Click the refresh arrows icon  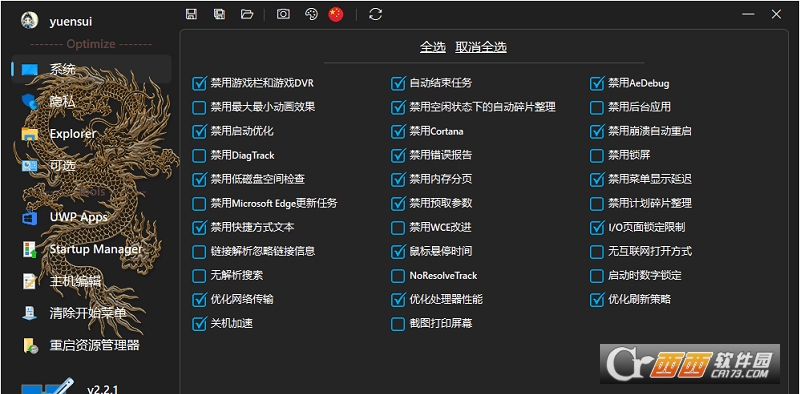(x=376, y=14)
